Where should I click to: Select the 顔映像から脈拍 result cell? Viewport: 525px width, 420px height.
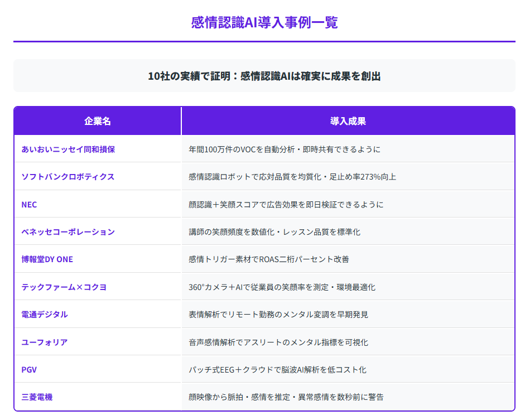(286, 397)
